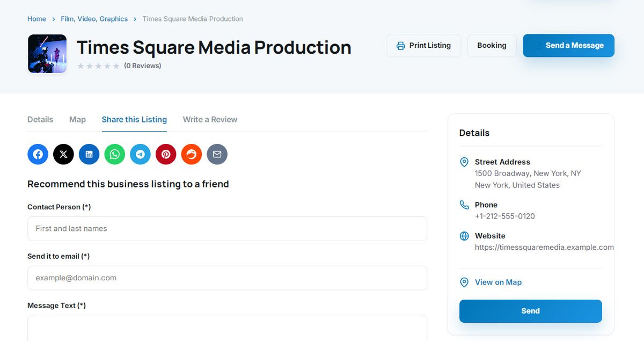Click the Times Square Media Production heading

click(214, 47)
